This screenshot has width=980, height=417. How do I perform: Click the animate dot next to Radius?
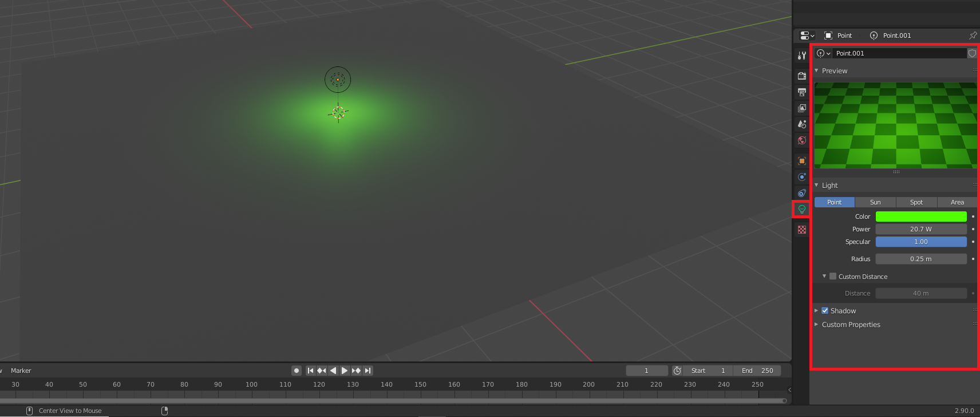(x=973, y=259)
